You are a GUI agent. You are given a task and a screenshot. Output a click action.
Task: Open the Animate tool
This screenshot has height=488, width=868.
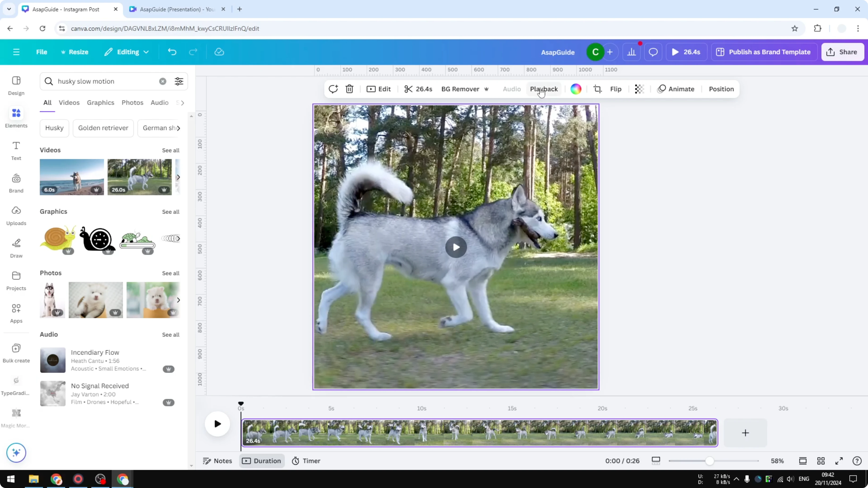pos(676,89)
